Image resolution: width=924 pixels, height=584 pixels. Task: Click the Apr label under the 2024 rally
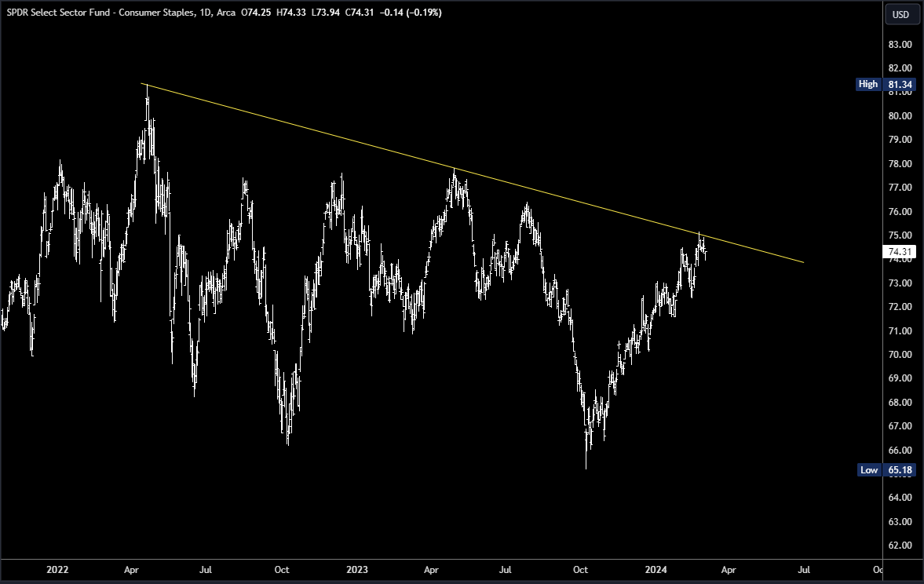729,570
